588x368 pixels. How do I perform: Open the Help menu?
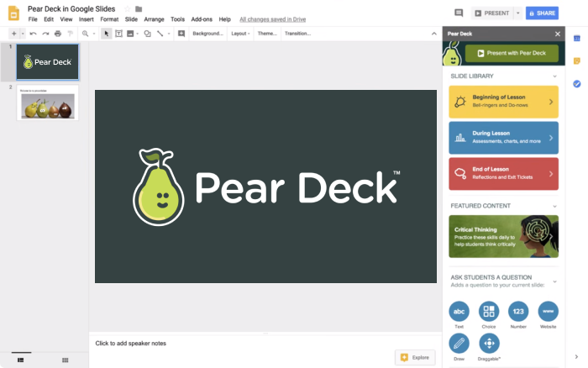click(x=224, y=19)
